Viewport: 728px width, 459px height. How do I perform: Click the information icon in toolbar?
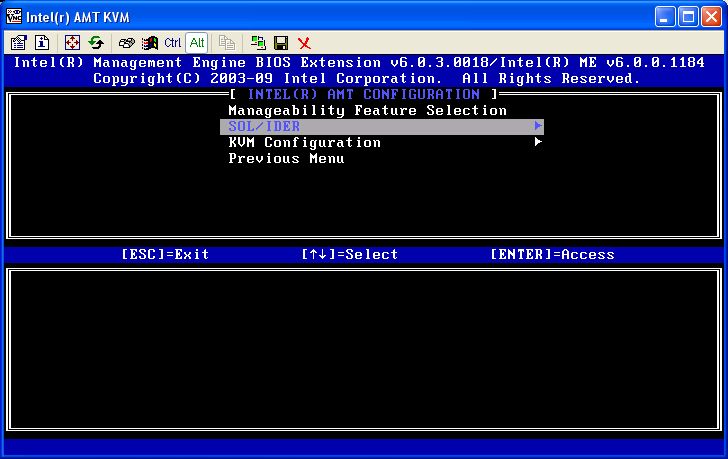click(x=42, y=43)
